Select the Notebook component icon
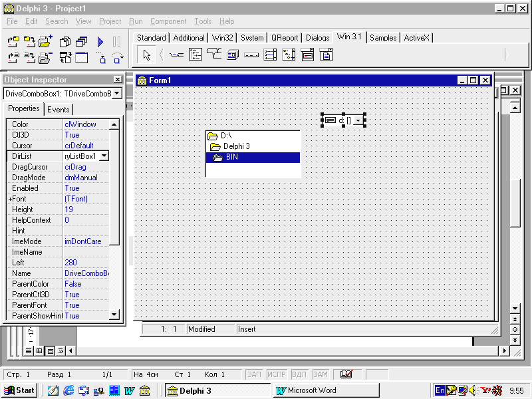This screenshot has height=399, width=532. [x=233, y=55]
